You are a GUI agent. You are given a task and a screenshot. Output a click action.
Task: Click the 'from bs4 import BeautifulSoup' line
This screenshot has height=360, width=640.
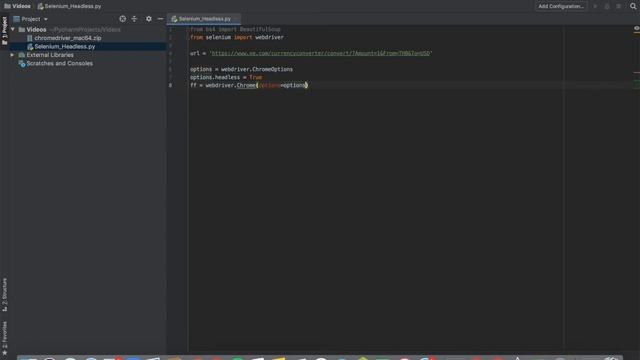(x=235, y=29)
